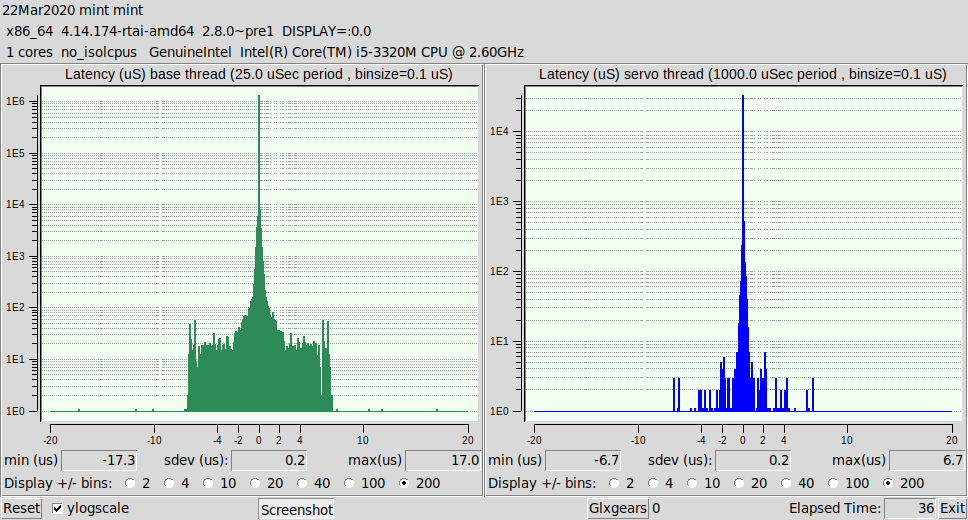Click base thread max field showing 17.0

click(443, 460)
